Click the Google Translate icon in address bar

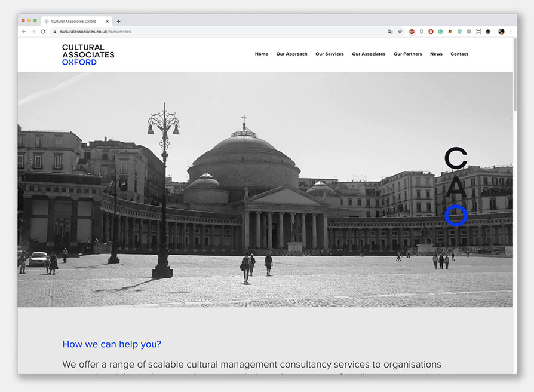(390, 32)
